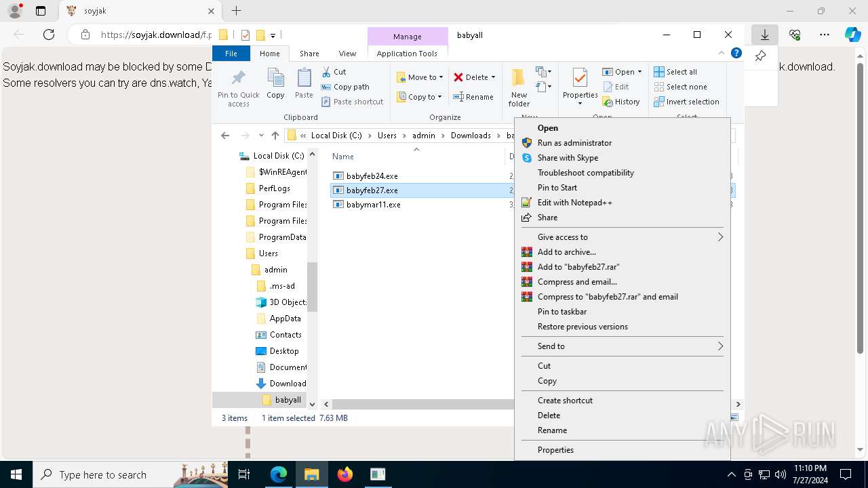The width and height of the screenshot is (868, 488).
Task: Click Paste shortcut in ribbon
Action: point(352,102)
